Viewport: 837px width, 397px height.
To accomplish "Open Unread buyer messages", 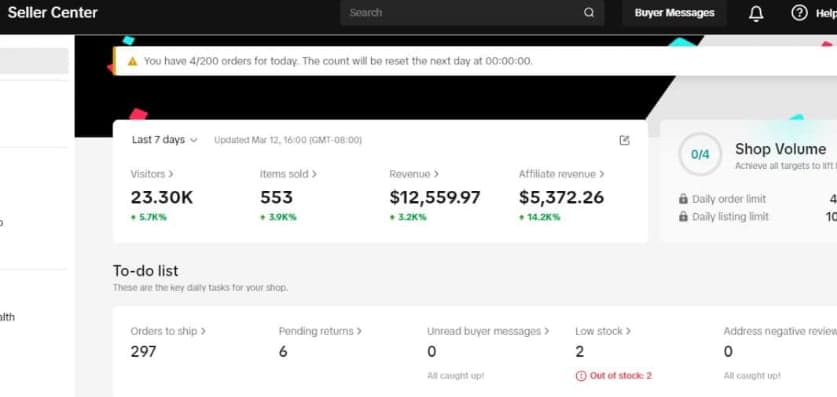I will 488,331.
